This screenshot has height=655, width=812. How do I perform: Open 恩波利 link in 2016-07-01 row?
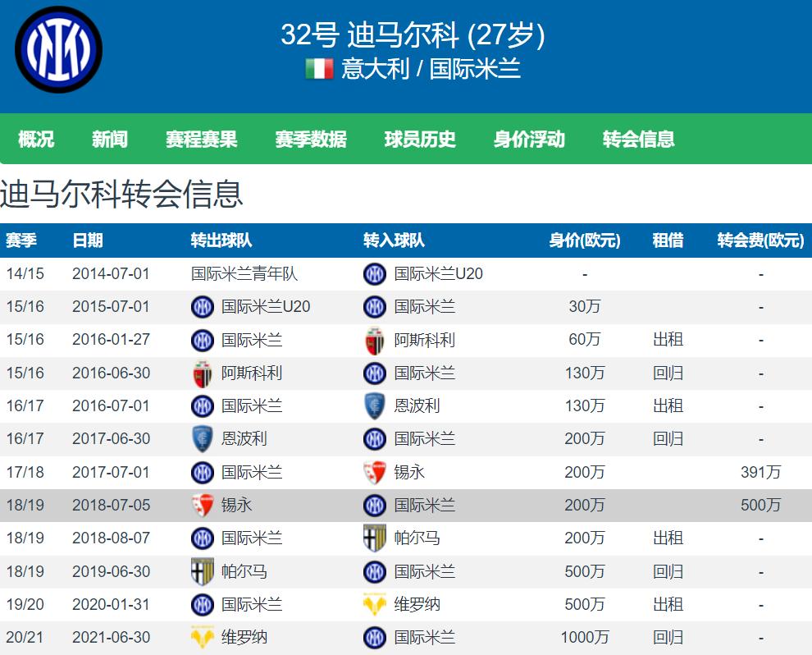[417, 405]
